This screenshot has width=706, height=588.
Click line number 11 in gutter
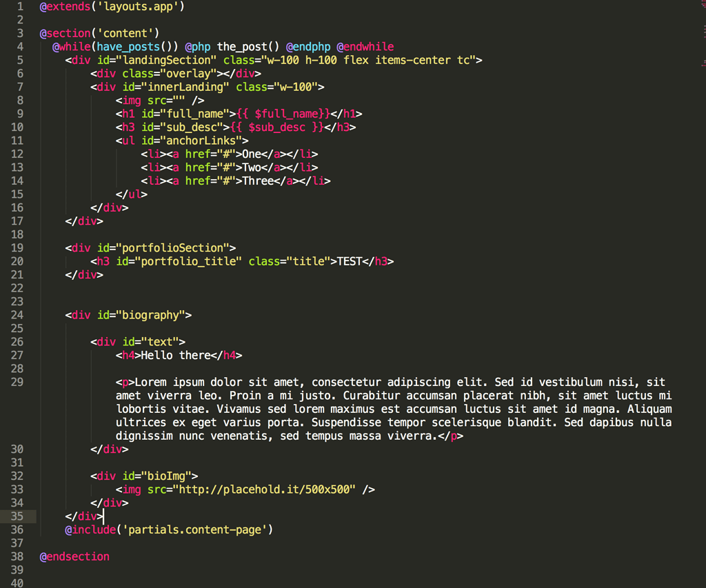tap(17, 141)
